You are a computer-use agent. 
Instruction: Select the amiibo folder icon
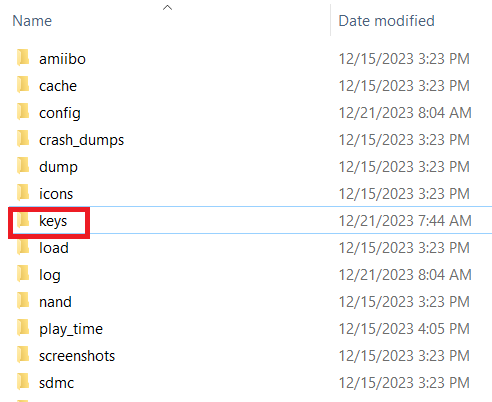tap(23, 57)
